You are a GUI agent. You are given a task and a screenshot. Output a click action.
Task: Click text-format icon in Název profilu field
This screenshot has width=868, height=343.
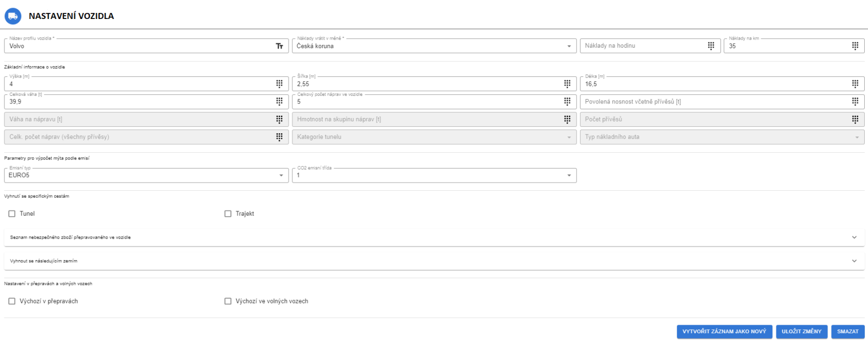tap(279, 46)
